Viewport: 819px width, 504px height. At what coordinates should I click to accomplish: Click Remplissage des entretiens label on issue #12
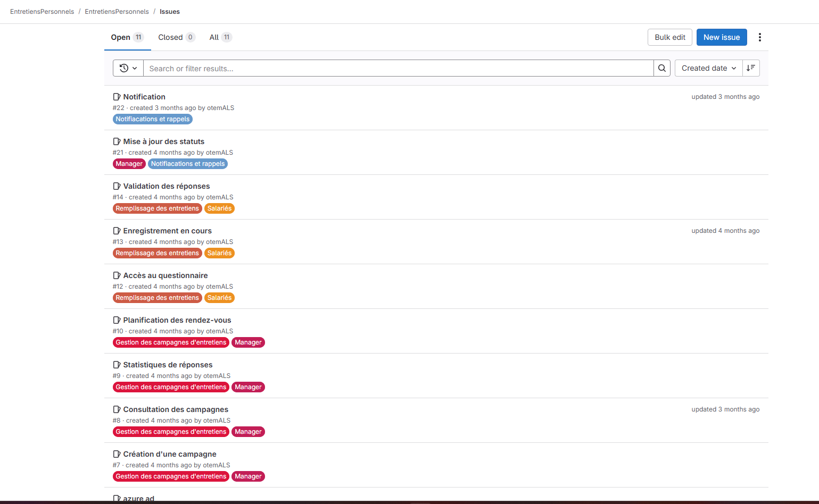(x=158, y=298)
